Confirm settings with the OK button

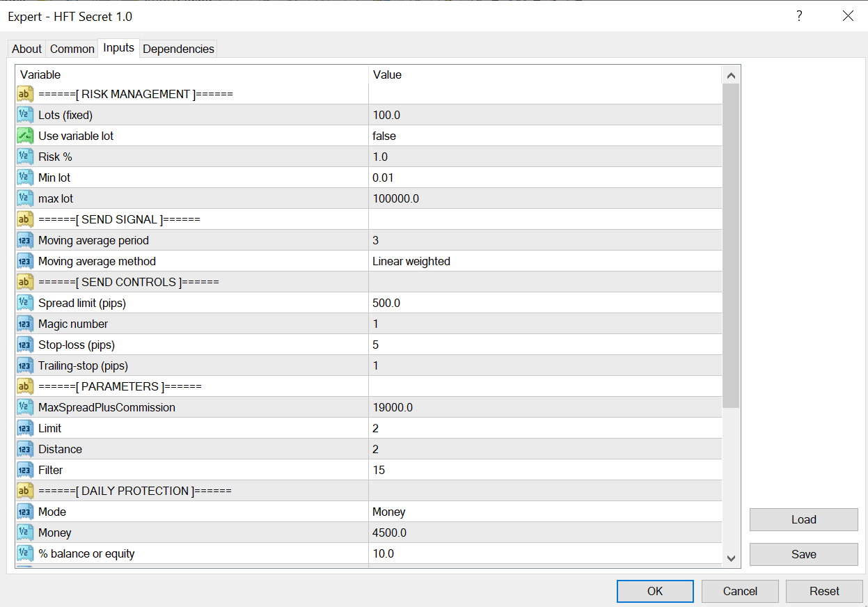click(655, 591)
